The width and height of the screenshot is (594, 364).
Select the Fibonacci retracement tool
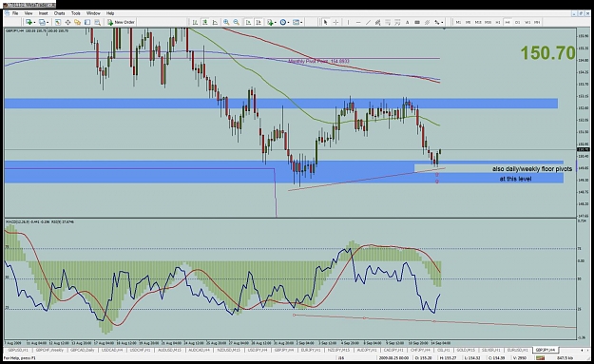tap(388, 23)
